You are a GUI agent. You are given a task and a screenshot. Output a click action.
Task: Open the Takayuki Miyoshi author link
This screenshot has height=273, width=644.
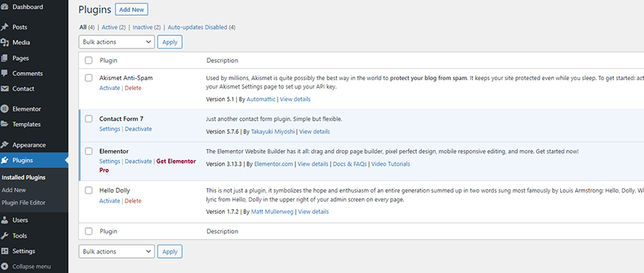coord(273,131)
